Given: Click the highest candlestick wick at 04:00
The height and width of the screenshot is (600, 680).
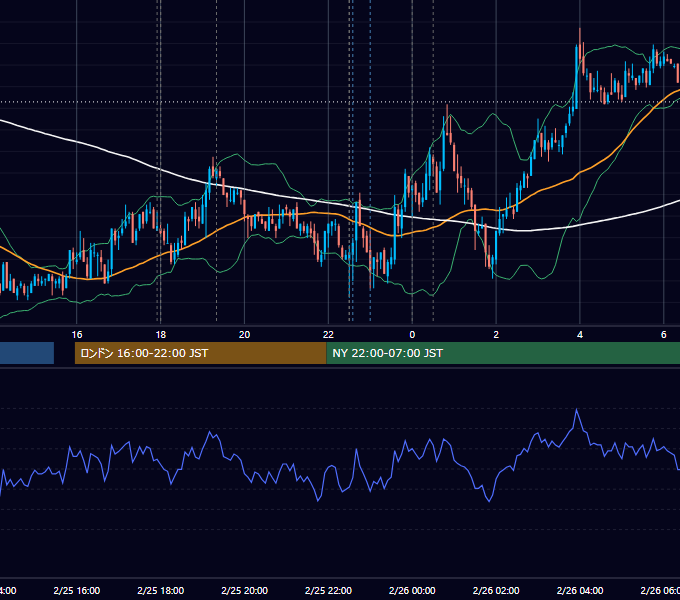Looking at the screenshot, I should tap(580, 37).
